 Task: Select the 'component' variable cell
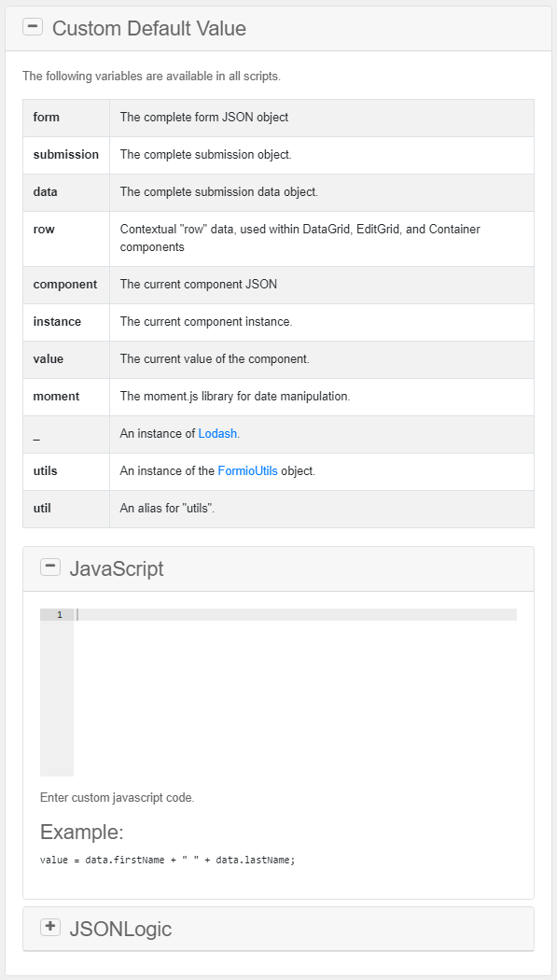click(x=66, y=285)
